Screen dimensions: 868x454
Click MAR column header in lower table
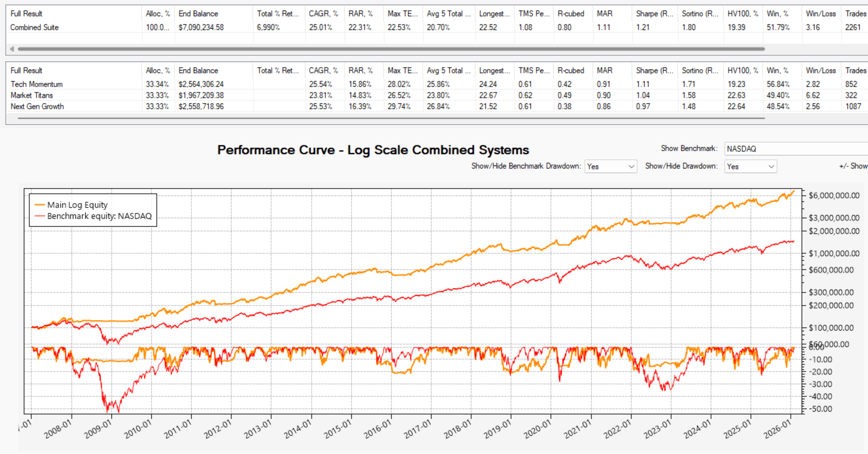point(604,71)
